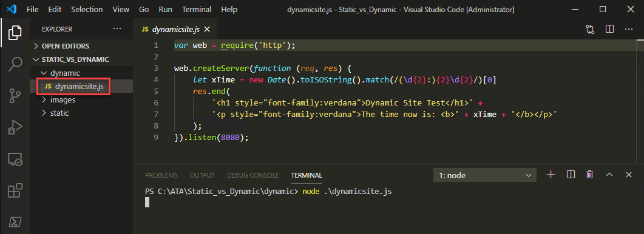Switch to the PROBLEMS panel tab

point(161,175)
